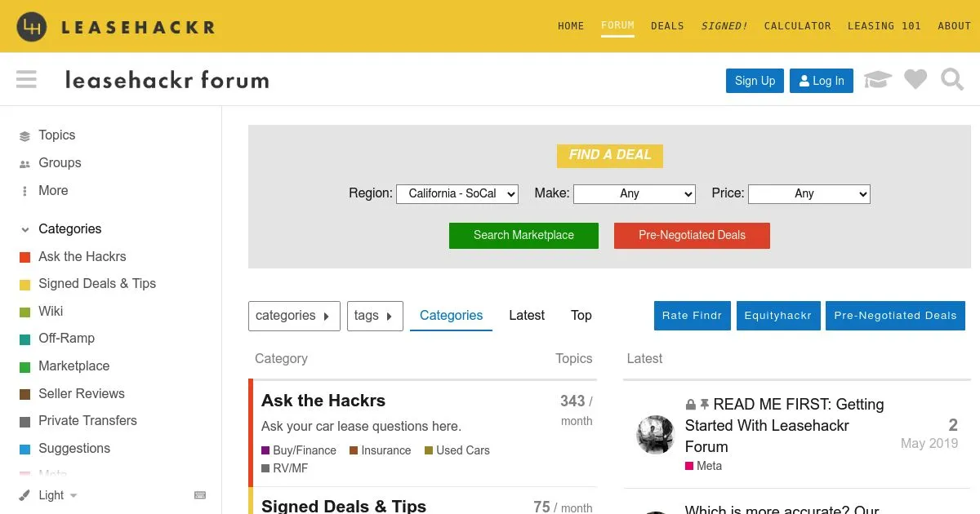
Task: Click the FIND A DEAL banner
Action: [610, 155]
